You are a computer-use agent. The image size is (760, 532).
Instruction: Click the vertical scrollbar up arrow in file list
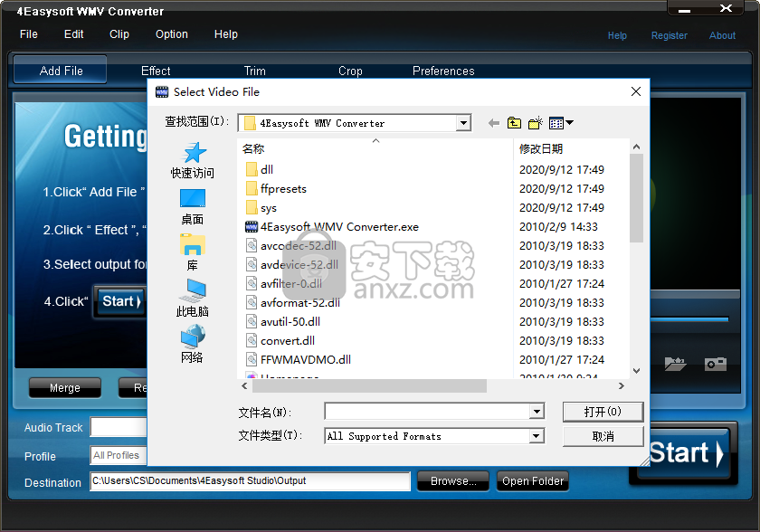click(637, 147)
